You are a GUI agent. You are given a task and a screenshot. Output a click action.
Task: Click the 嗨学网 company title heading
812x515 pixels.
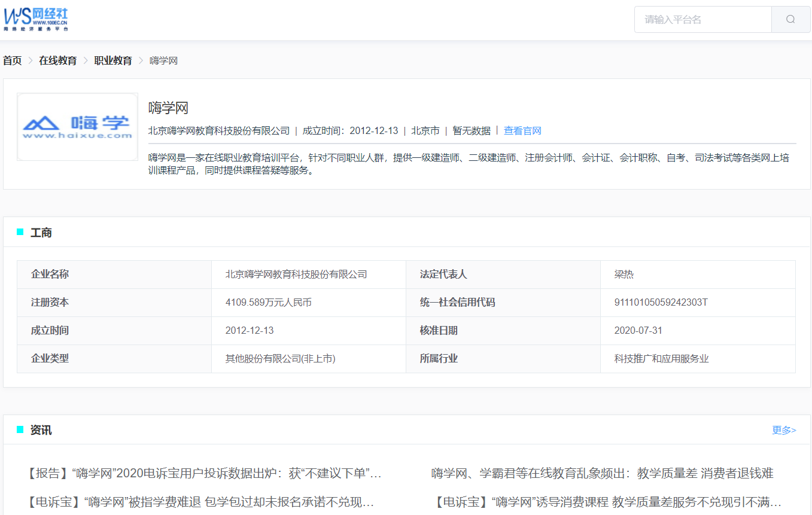[169, 108]
